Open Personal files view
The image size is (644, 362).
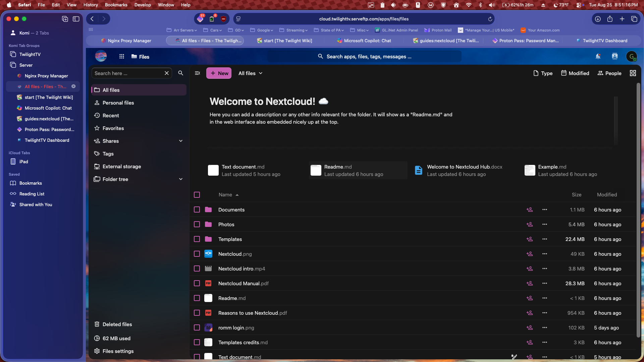pos(139,103)
